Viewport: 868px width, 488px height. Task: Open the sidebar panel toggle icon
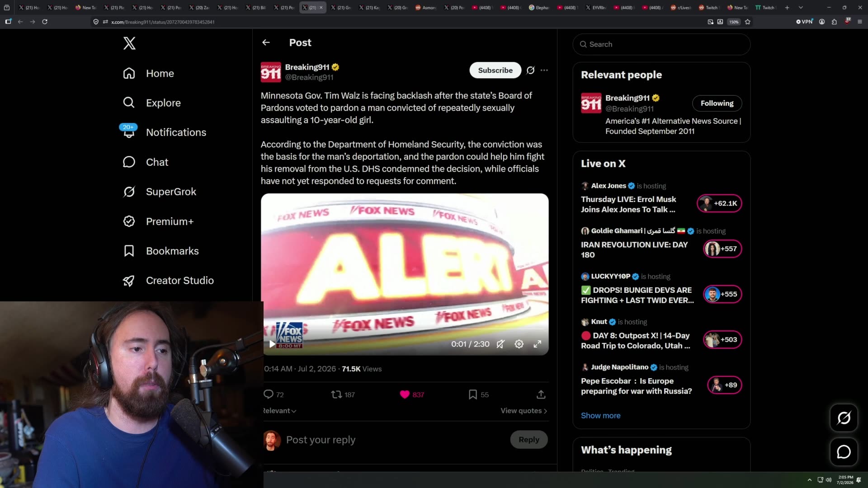tap(8, 22)
